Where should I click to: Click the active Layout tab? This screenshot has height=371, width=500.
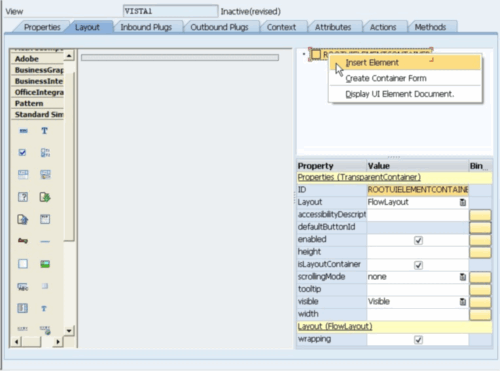pos(87,27)
